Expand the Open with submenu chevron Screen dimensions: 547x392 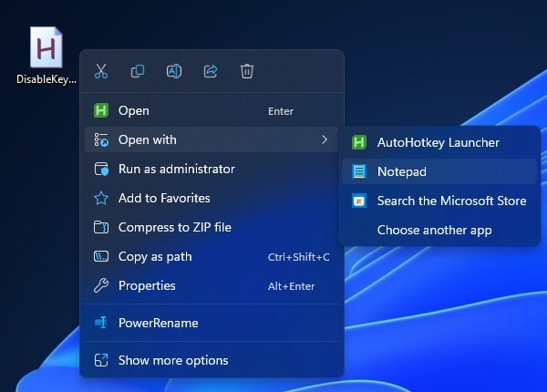point(325,139)
